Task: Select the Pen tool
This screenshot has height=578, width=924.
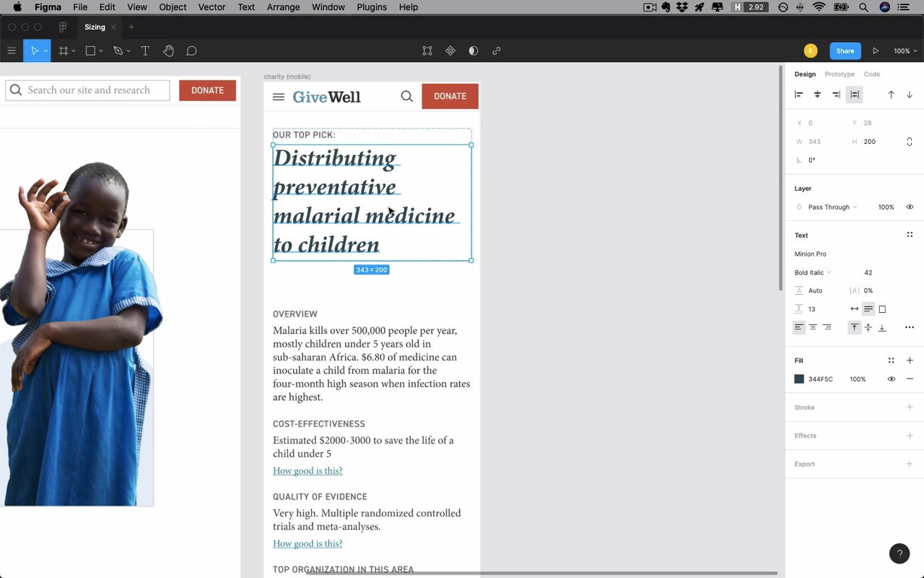Action: [x=118, y=51]
